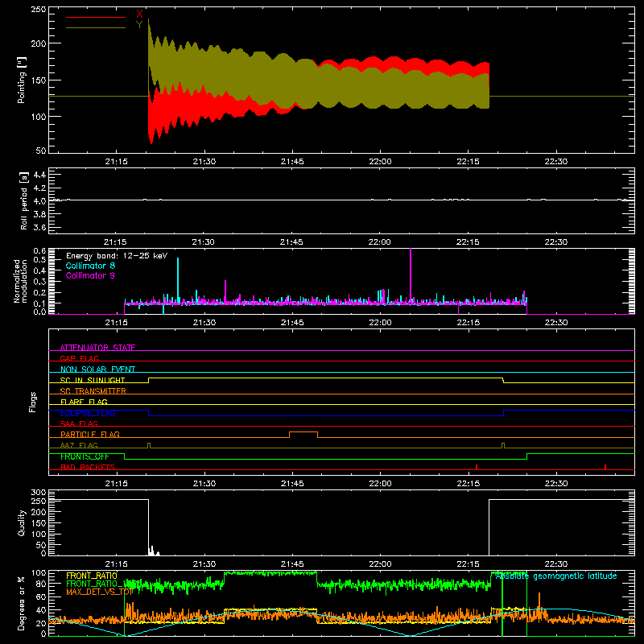Click the tall cyan Collimator 8 spike
Screen dimensions: 644x644
178,279
